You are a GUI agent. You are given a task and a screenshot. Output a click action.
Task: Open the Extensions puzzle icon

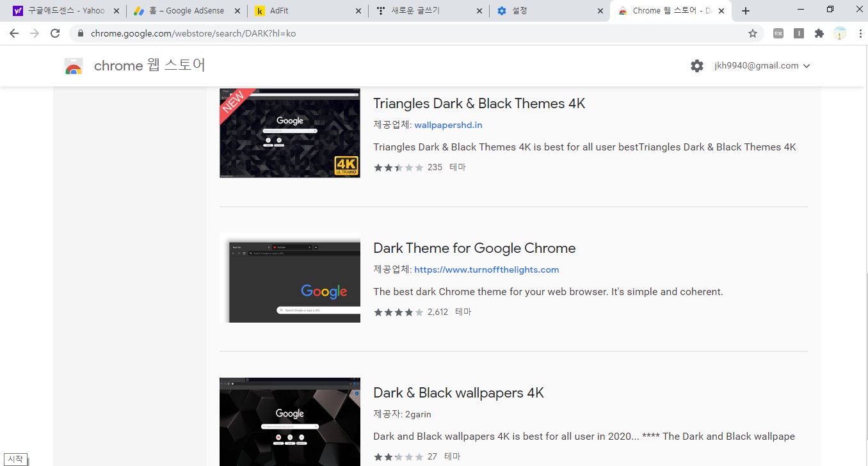(x=819, y=33)
